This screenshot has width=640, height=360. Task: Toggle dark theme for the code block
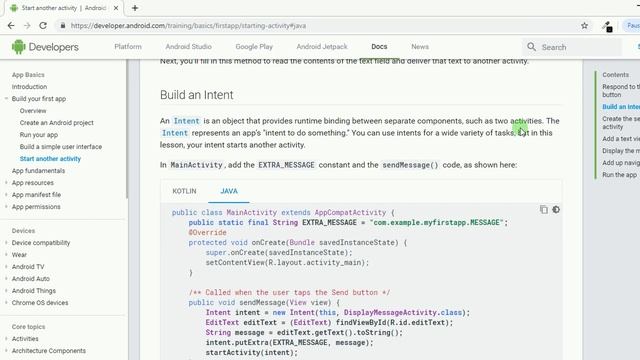click(556, 209)
